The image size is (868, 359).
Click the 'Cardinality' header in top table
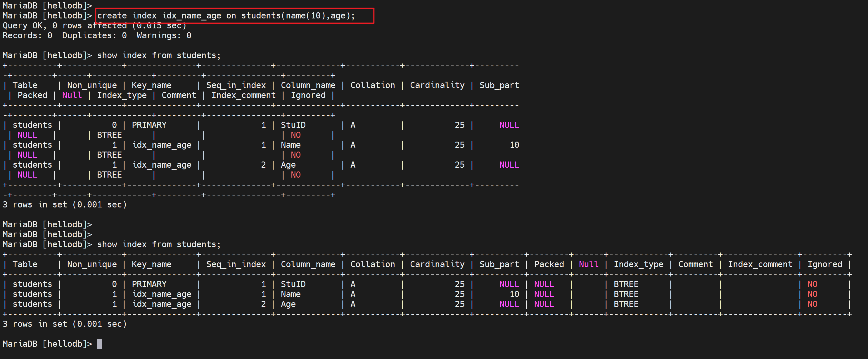pyautogui.click(x=437, y=85)
